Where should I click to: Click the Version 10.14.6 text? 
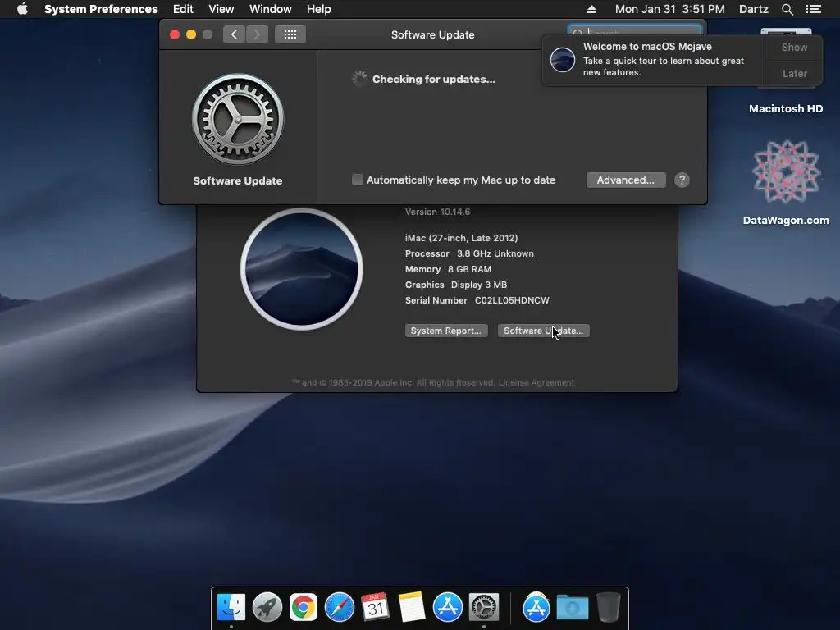(438, 212)
